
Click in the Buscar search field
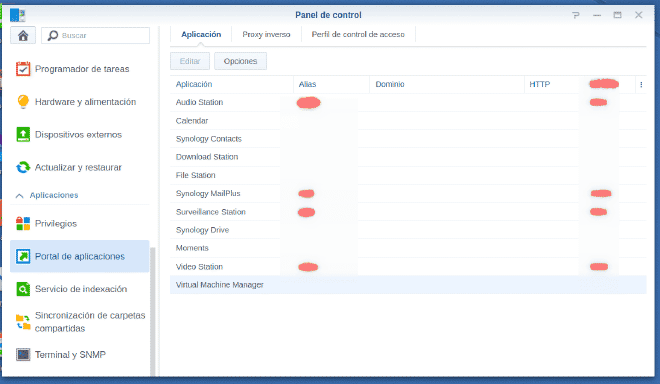pyautogui.click(x=96, y=35)
